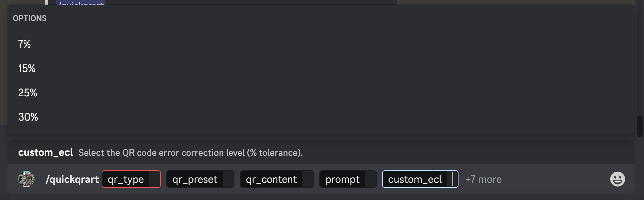The image size is (644, 200).
Task: Click the QR bot avatar icon
Action: click(x=26, y=179)
